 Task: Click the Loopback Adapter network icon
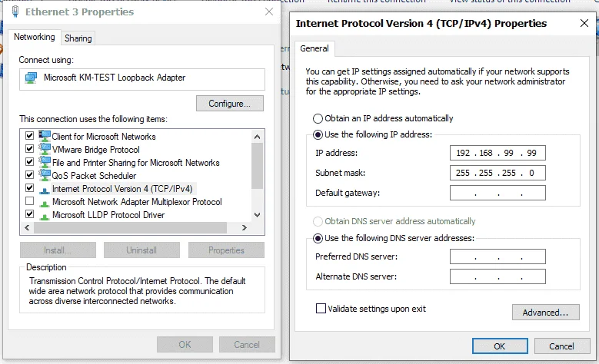(x=31, y=78)
